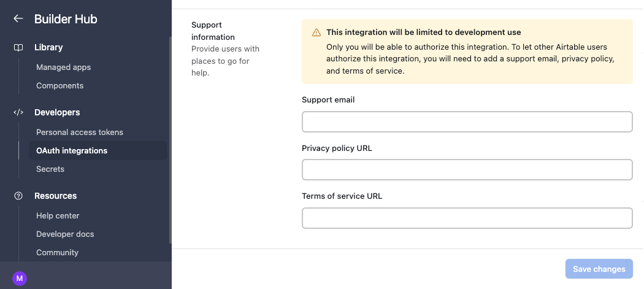This screenshot has height=289, width=644.
Task: Click the orange warning triangle icon
Action: [316, 33]
